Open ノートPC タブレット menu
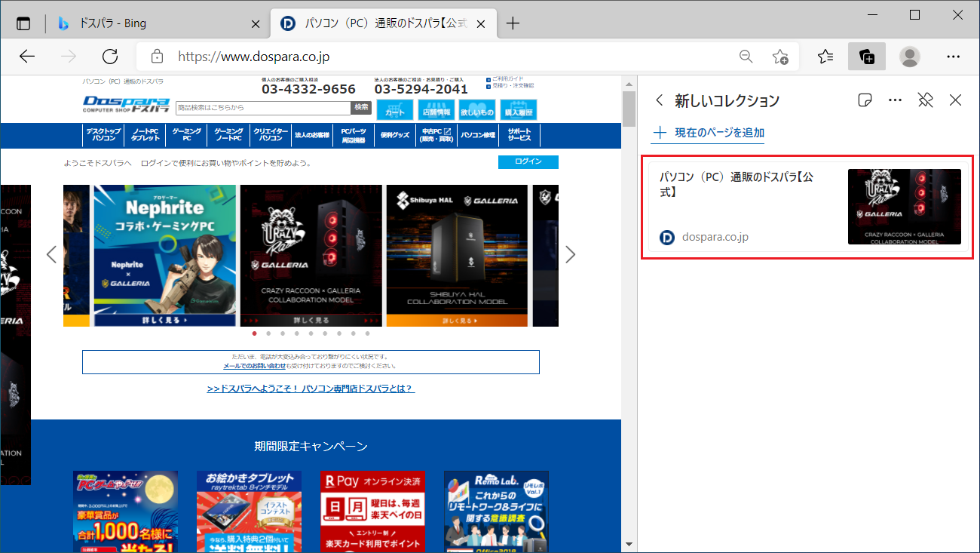Screen dimensions: 980x553 [145, 135]
